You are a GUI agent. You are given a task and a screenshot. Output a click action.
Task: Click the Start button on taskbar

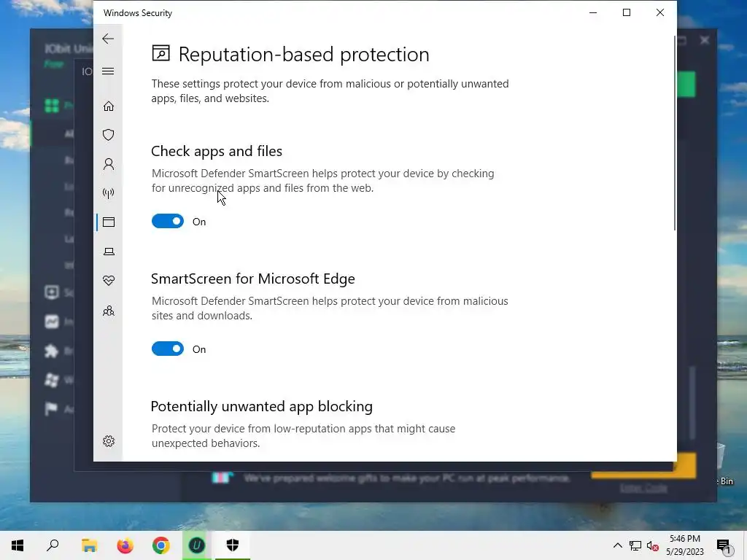coord(18,545)
